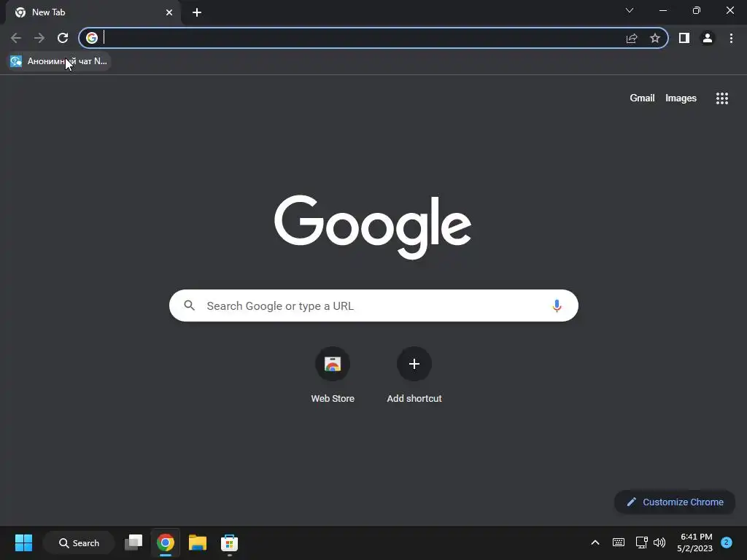
Task: Open the Анонимный чат bookmark
Action: [59, 61]
